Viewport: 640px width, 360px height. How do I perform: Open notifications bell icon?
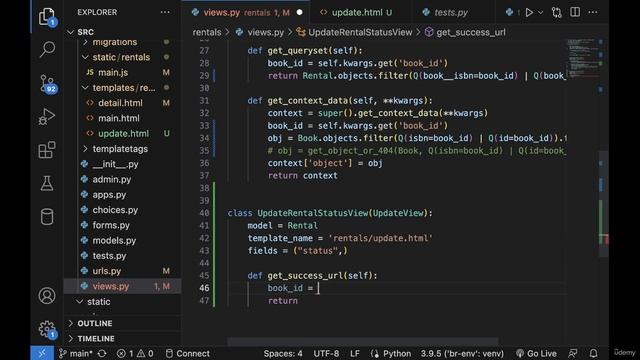pos(593,353)
